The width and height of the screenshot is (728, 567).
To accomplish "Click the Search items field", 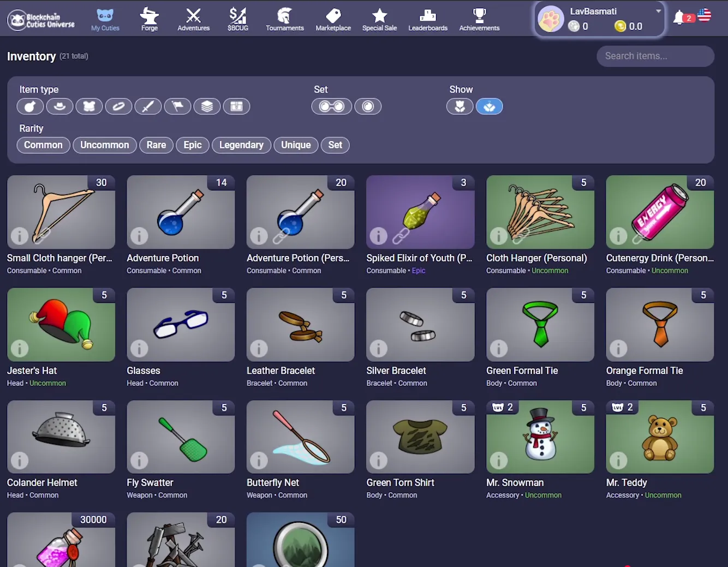I will click(655, 56).
